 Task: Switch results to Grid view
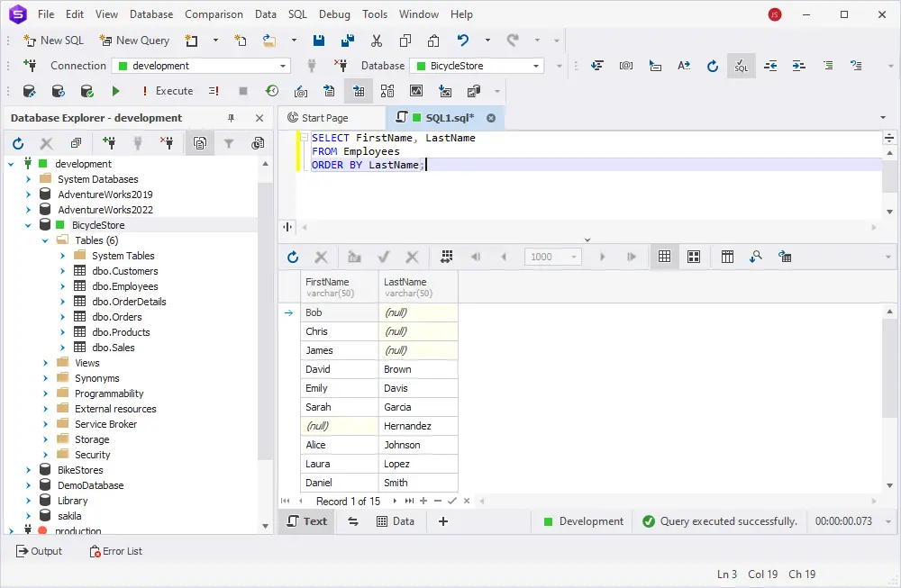pos(664,257)
